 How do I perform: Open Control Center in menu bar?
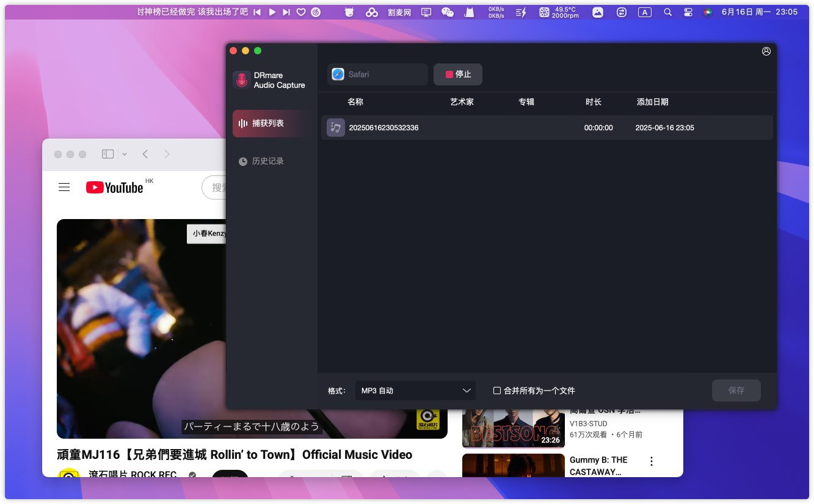[688, 12]
